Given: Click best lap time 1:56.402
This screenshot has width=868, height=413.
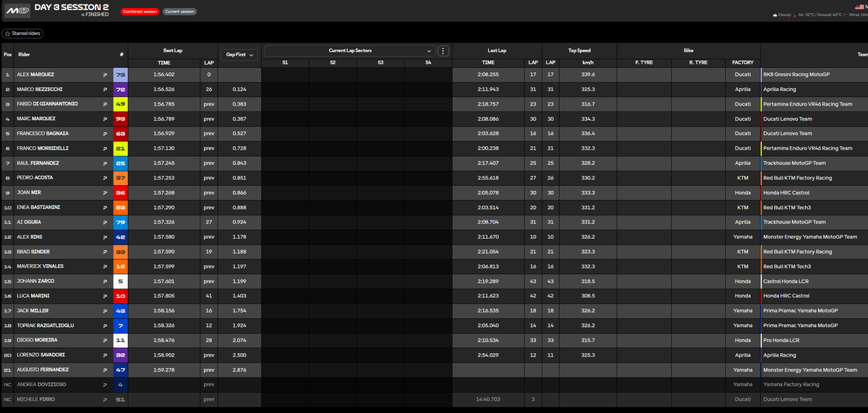Looking at the screenshot, I should (x=164, y=74).
